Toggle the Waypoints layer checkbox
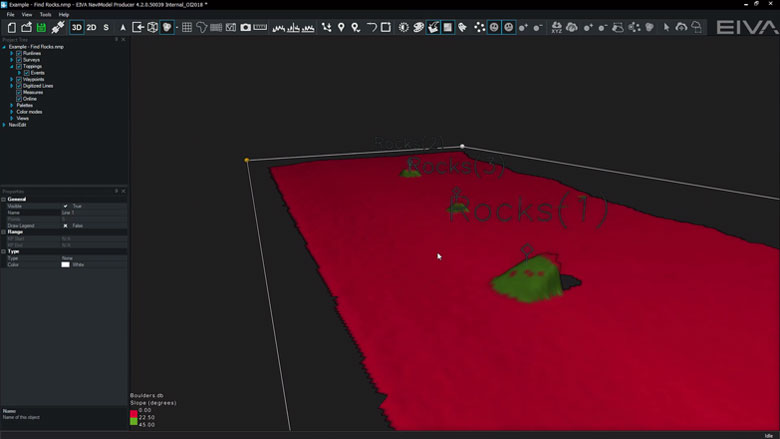The image size is (780, 439). click(x=19, y=79)
